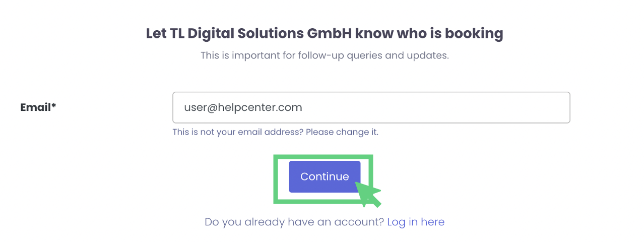Click the required asterisk beside Email
This screenshot has width=644, height=242.
click(54, 106)
